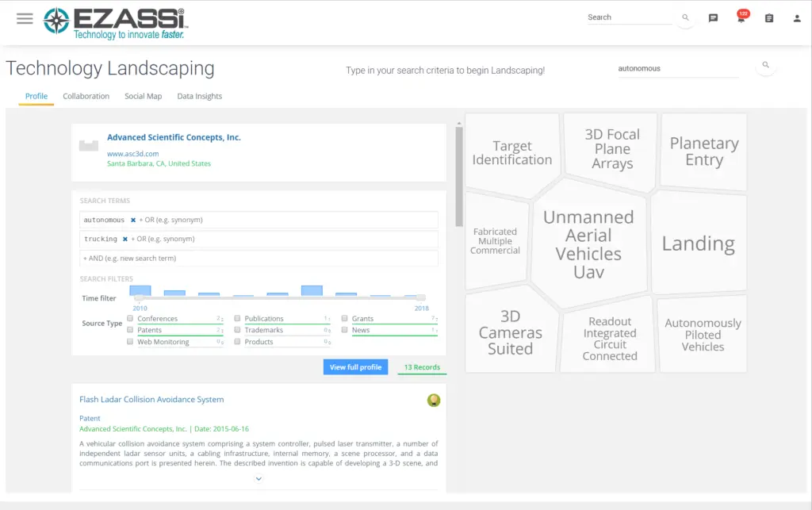The image size is (812, 510).
Task: Switch to the Profile tab
Action: [36, 96]
